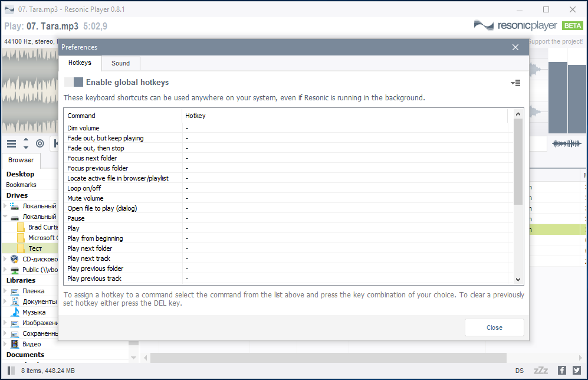Click the file list horizontal scrollbar
Screen dimensions: 588x380
point(328,358)
